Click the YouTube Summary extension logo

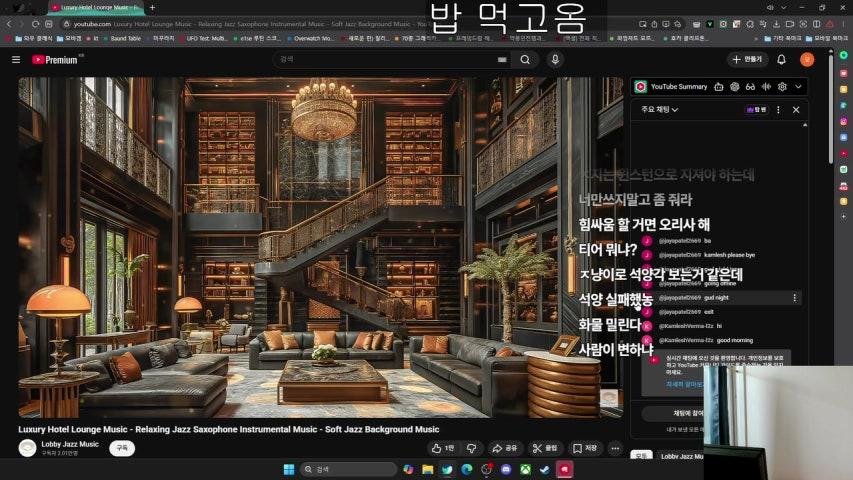[x=641, y=87]
